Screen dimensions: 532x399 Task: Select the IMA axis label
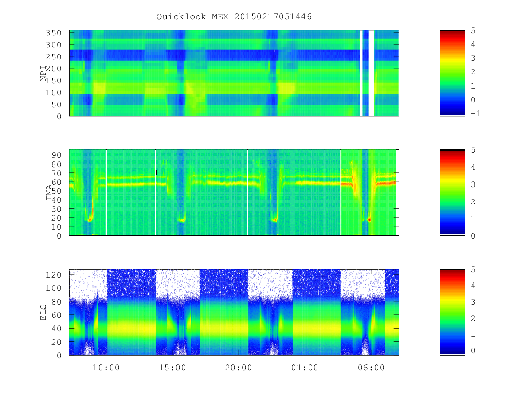pos(49,192)
